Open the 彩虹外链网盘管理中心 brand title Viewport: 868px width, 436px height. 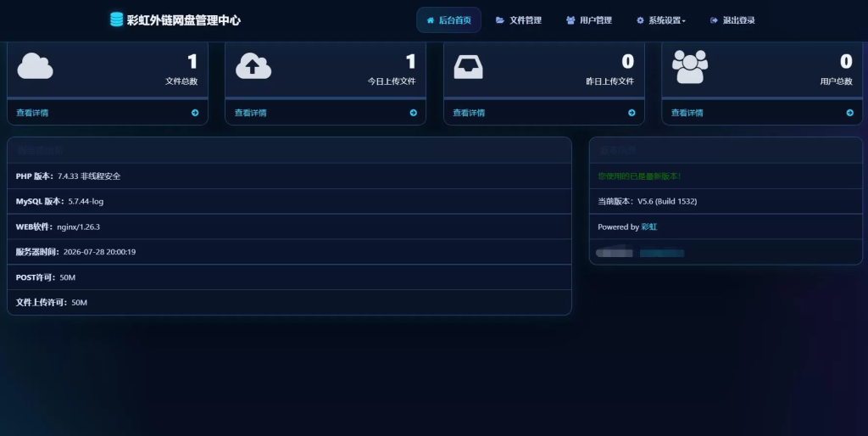[184, 20]
